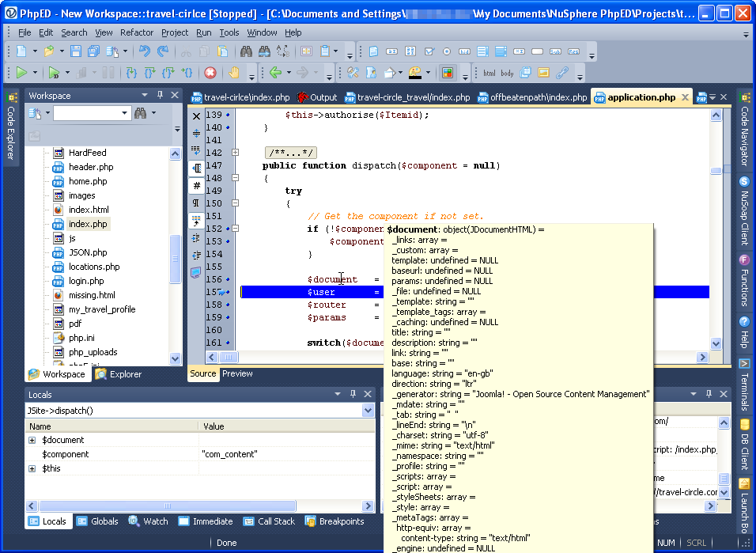This screenshot has width=756, height=553.
Task: Click the Save file icon
Action: click(x=76, y=51)
